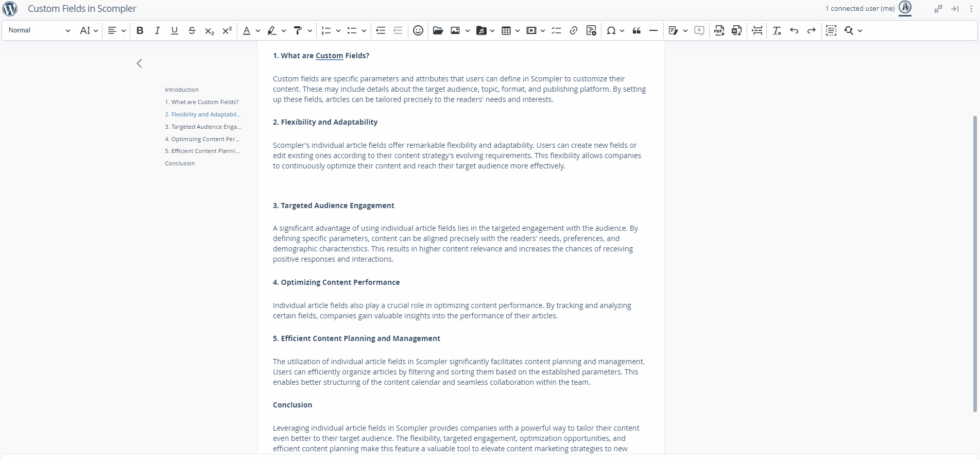
Task: Collapse the outline with the back chevron
Action: tap(139, 63)
